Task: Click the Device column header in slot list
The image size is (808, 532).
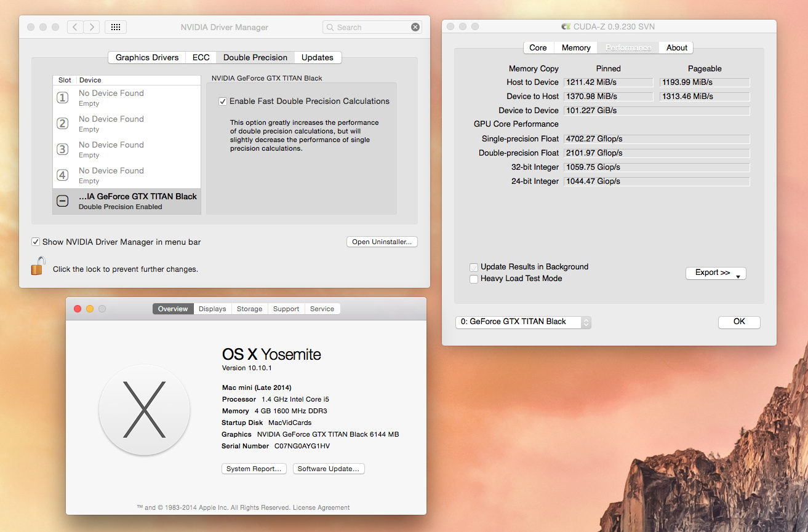Action: (90, 80)
